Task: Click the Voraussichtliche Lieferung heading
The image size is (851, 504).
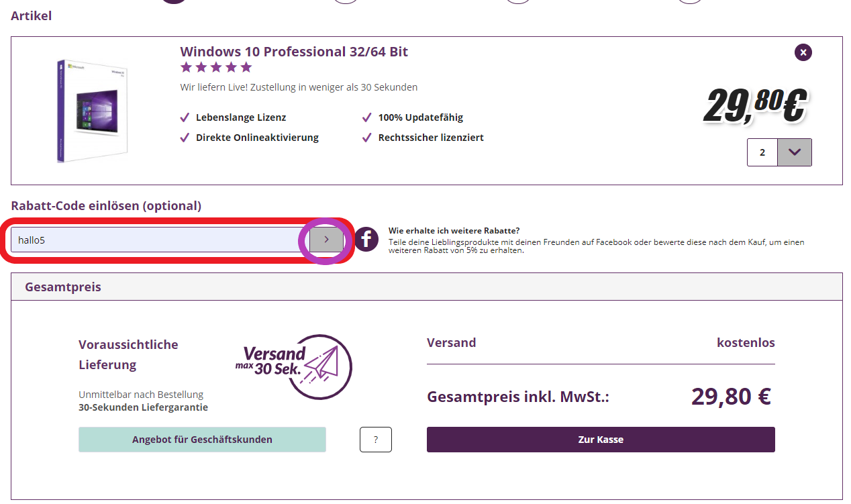Action: [128, 355]
